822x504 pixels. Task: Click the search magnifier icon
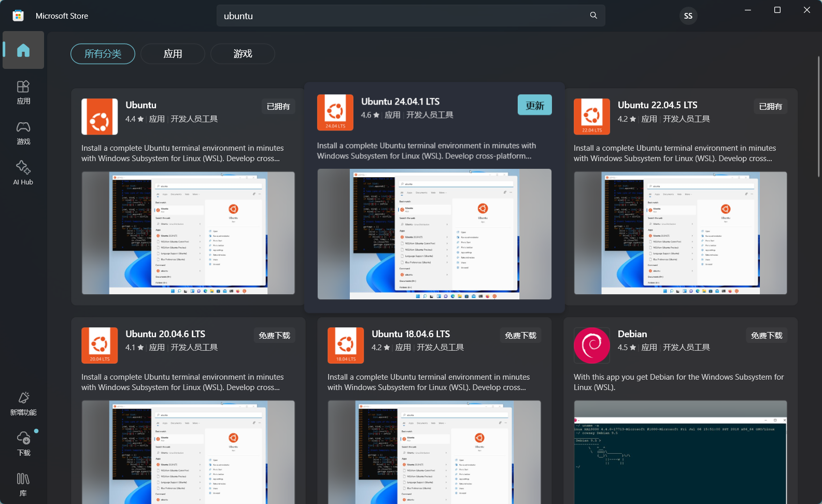(x=593, y=16)
